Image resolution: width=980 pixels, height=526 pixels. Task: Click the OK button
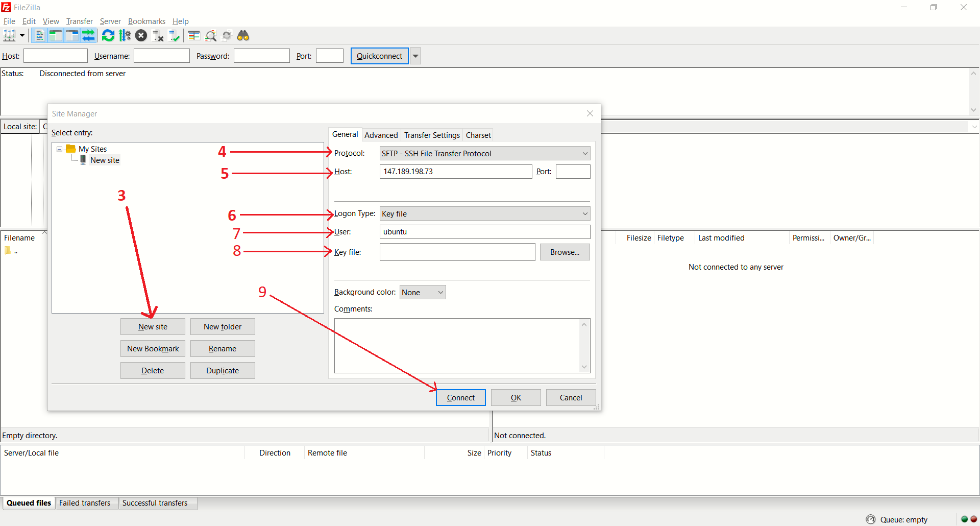pos(516,398)
